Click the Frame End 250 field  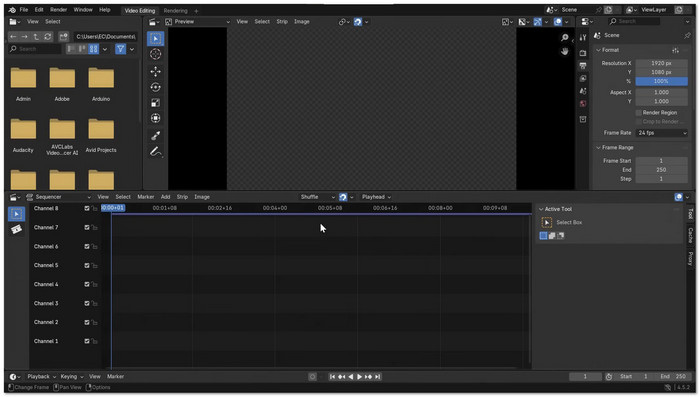(662, 170)
